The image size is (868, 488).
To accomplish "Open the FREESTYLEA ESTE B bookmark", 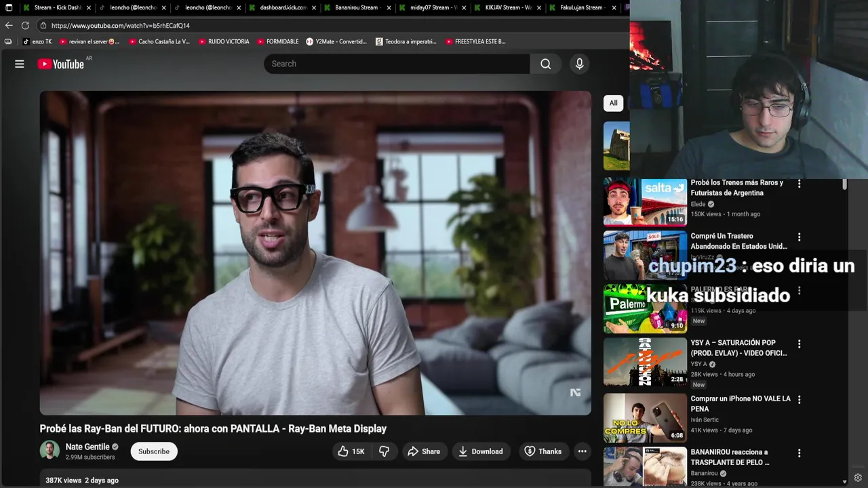I will [475, 41].
